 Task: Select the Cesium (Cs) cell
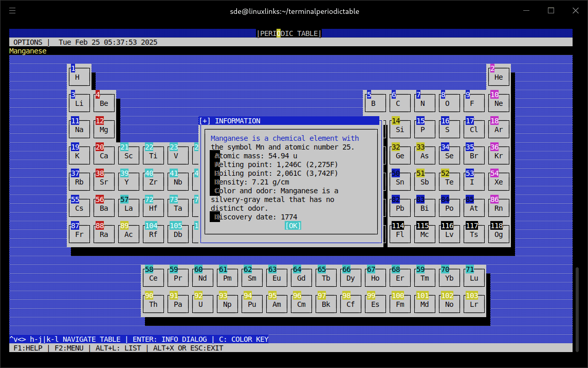pyautogui.click(x=79, y=208)
